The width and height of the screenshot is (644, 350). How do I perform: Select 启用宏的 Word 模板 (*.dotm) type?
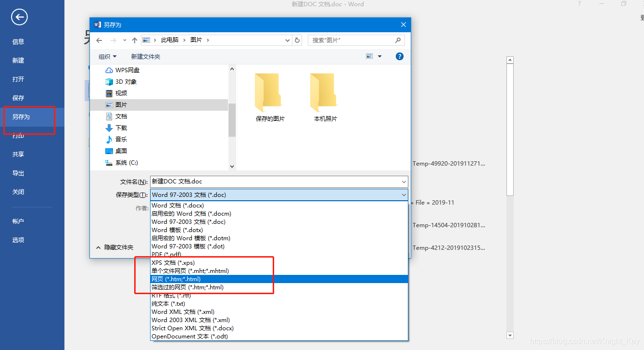click(279, 238)
